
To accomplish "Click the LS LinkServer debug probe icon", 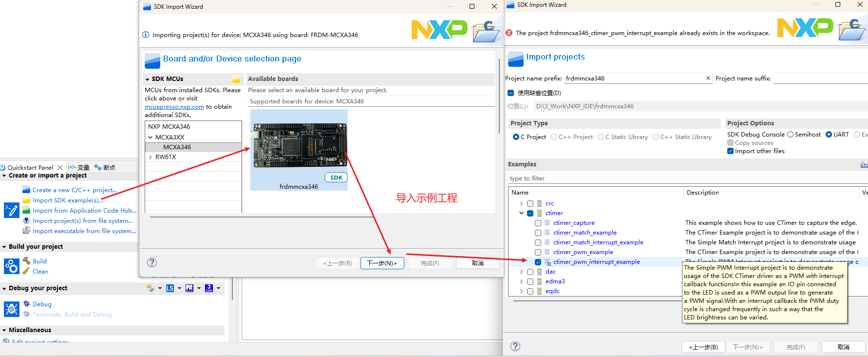I will [x=170, y=288].
